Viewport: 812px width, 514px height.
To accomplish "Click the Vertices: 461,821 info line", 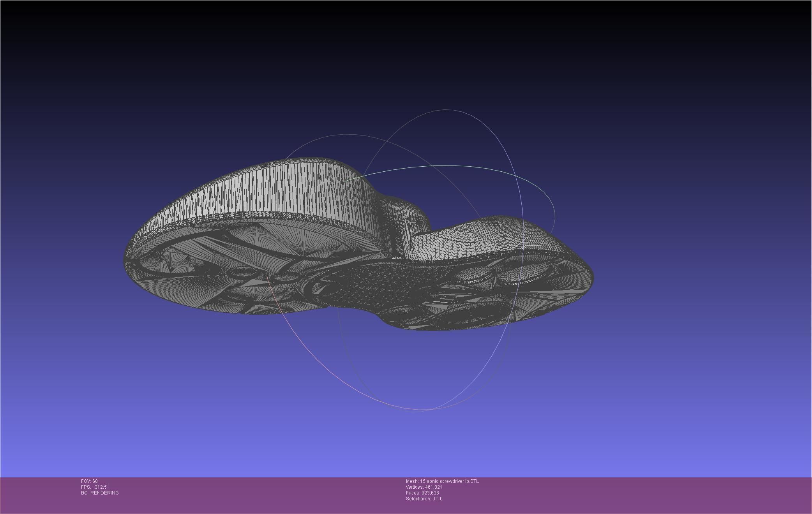I will coord(424,487).
